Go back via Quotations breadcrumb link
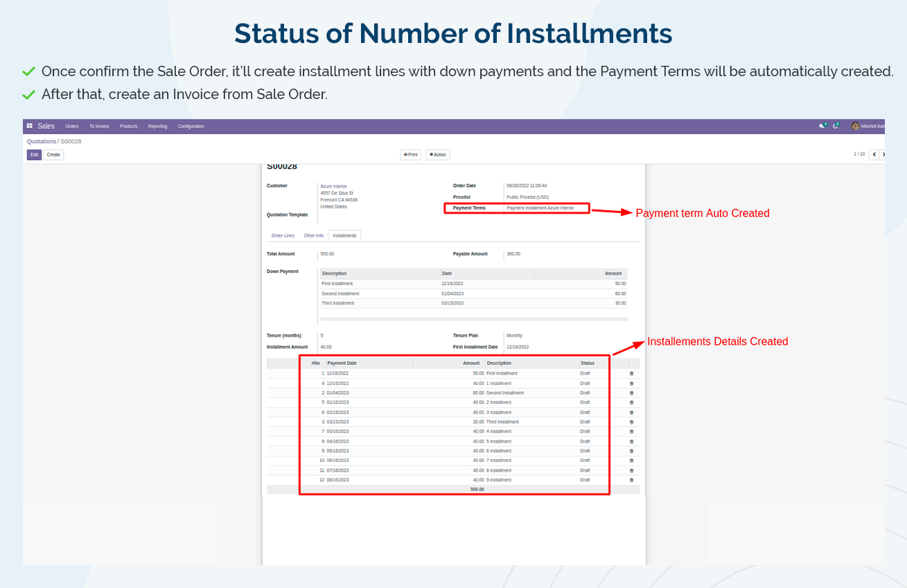Image resolution: width=907 pixels, height=588 pixels. [x=42, y=141]
